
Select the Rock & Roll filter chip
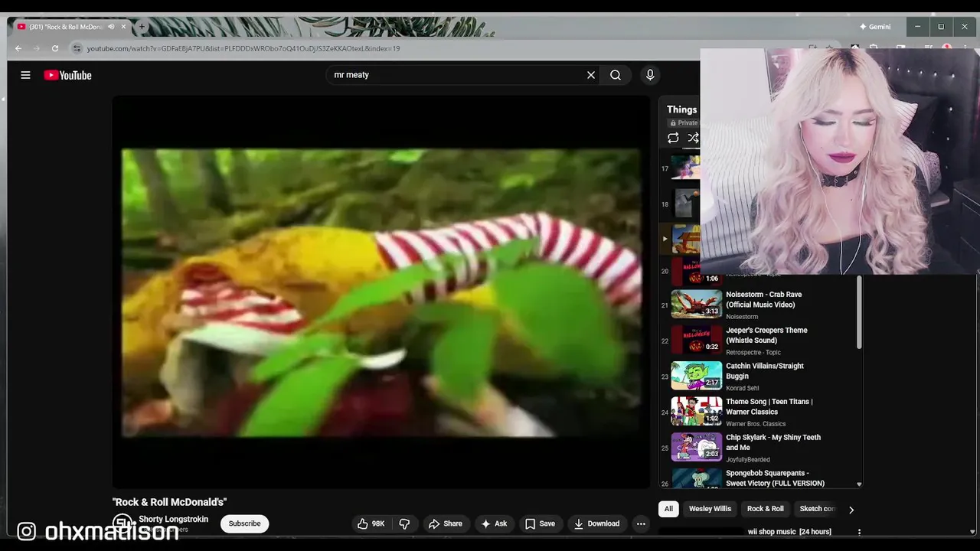(766, 509)
